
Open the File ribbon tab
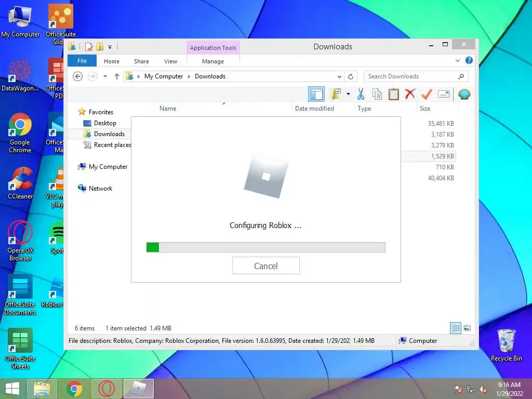[x=82, y=61]
